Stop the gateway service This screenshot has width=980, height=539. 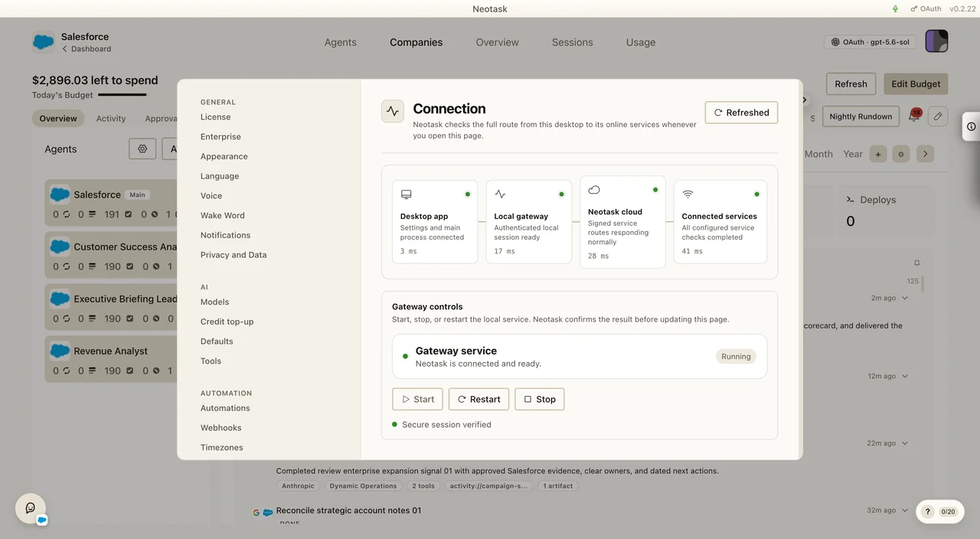pos(540,399)
